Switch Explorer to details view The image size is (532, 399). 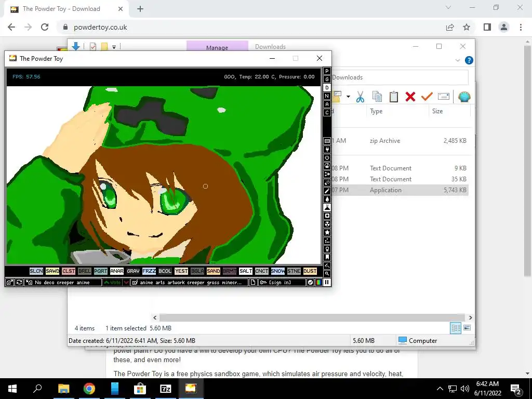click(x=456, y=328)
